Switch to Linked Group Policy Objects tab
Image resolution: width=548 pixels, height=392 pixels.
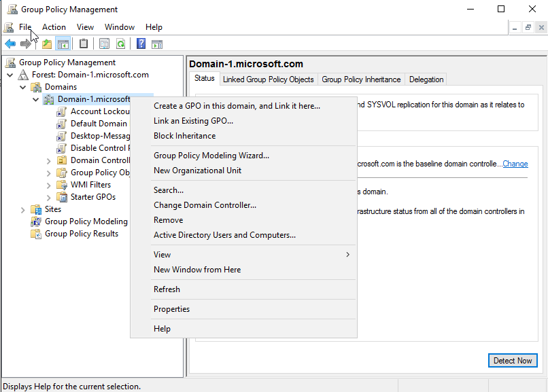[268, 79]
